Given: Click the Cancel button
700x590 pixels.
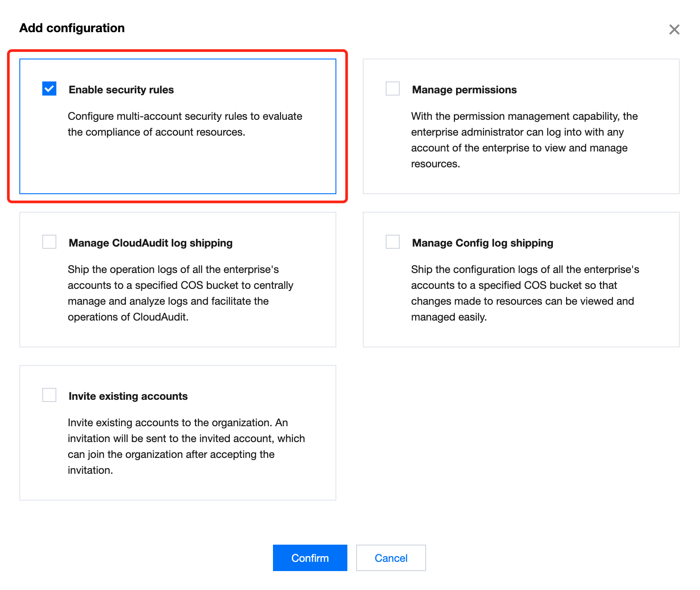Looking at the screenshot, I should (391, 558).
